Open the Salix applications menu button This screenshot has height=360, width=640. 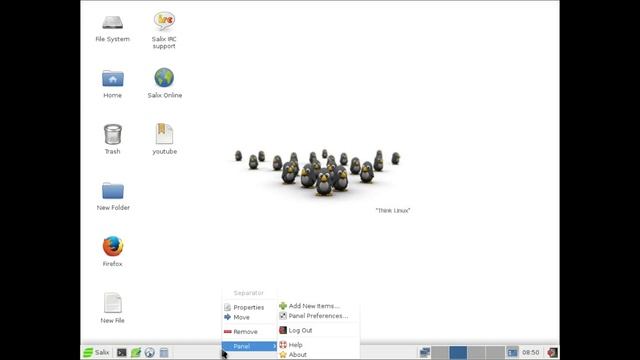(x=96, y=352)
